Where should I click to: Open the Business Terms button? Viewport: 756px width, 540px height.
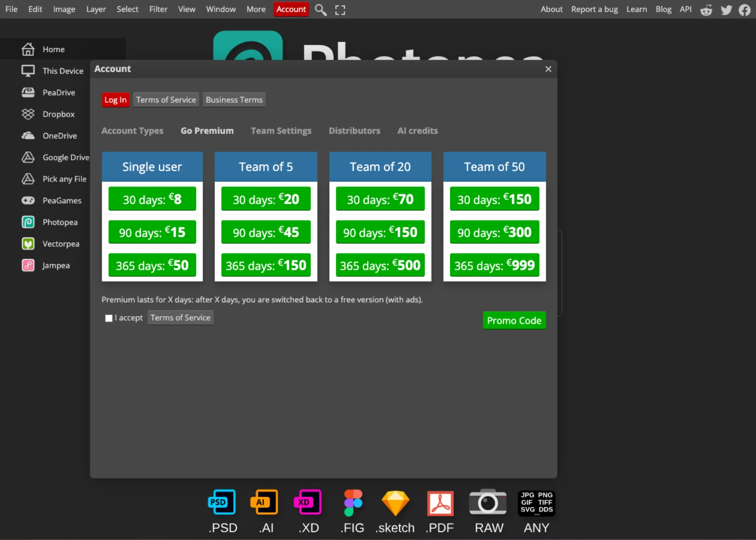(234, 100)
